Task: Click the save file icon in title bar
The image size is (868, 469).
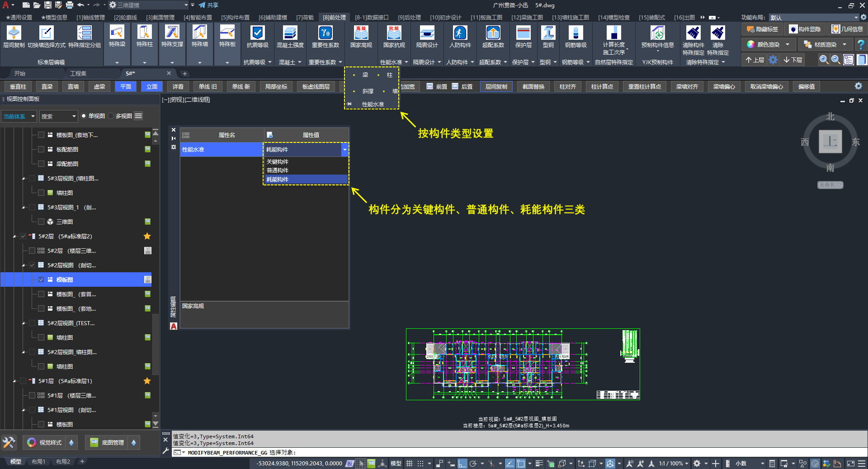Action: 48,5
